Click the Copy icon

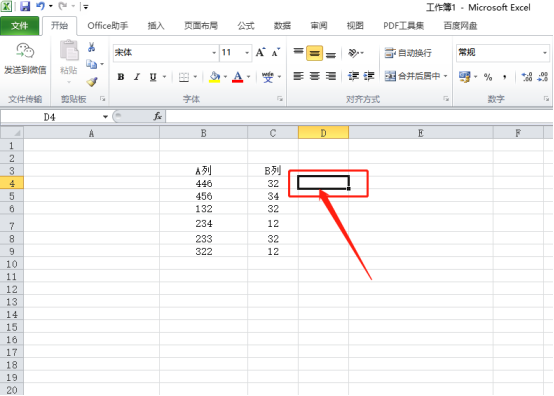(x=92, y=64)
